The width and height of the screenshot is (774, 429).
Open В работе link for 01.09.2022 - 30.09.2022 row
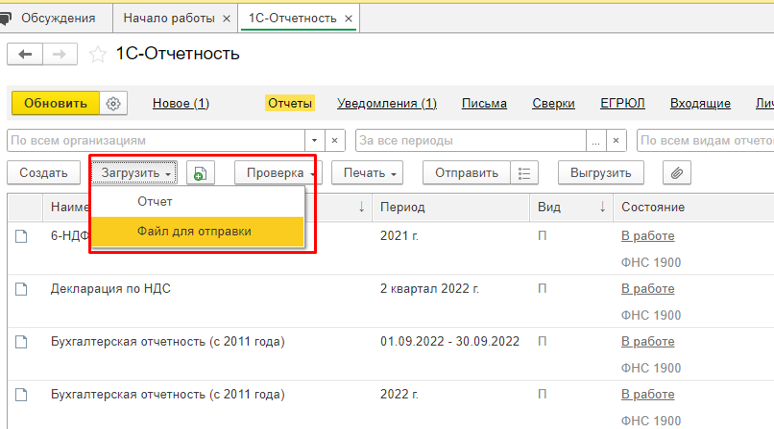point(648,342)
